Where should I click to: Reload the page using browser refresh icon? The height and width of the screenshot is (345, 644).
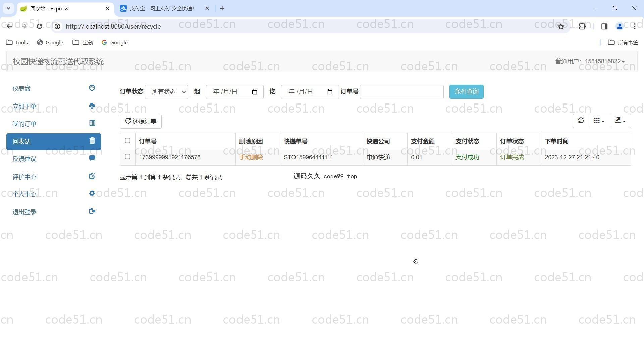click(39, 26)
